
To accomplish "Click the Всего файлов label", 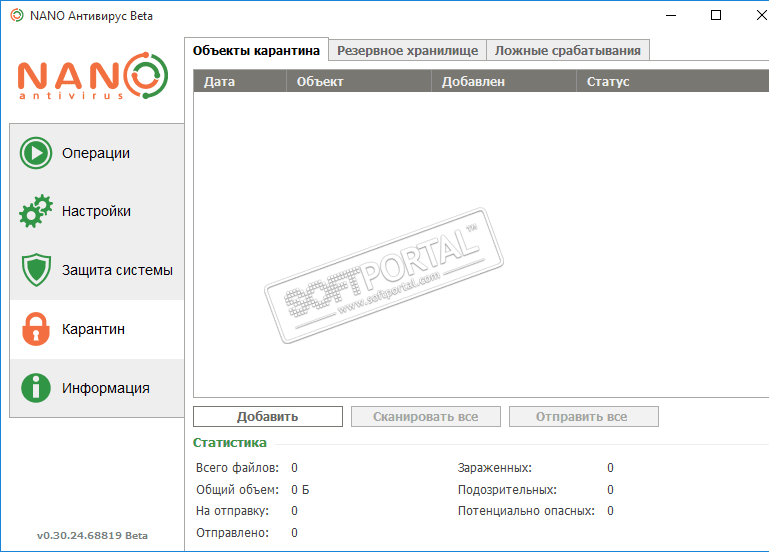I will point(237,468).
